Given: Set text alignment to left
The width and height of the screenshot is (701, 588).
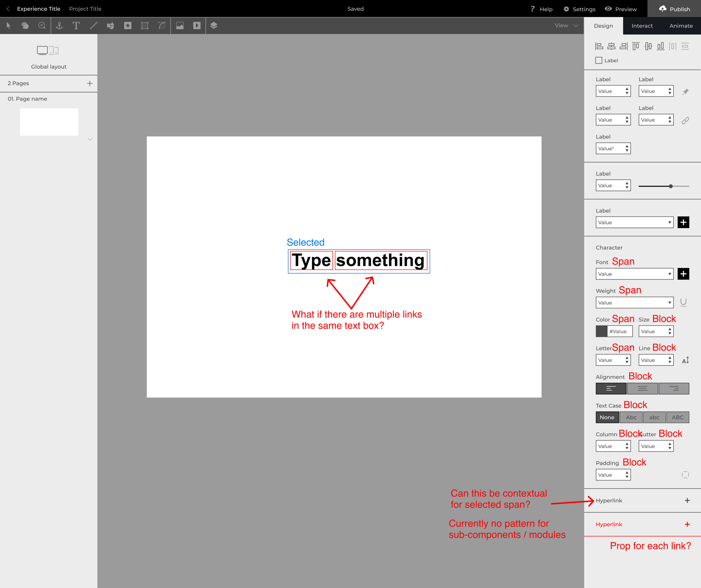Looking at the screenshot, I should pos(611,389).
